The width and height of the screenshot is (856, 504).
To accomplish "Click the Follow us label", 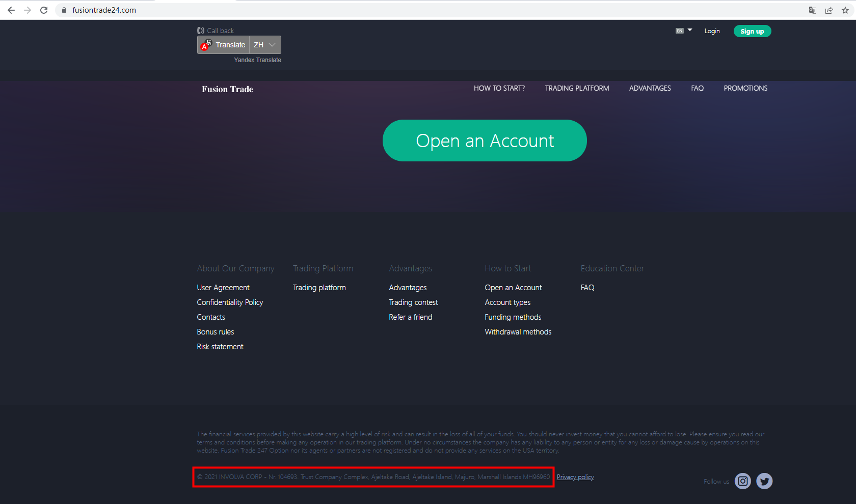I will point(716,482).
